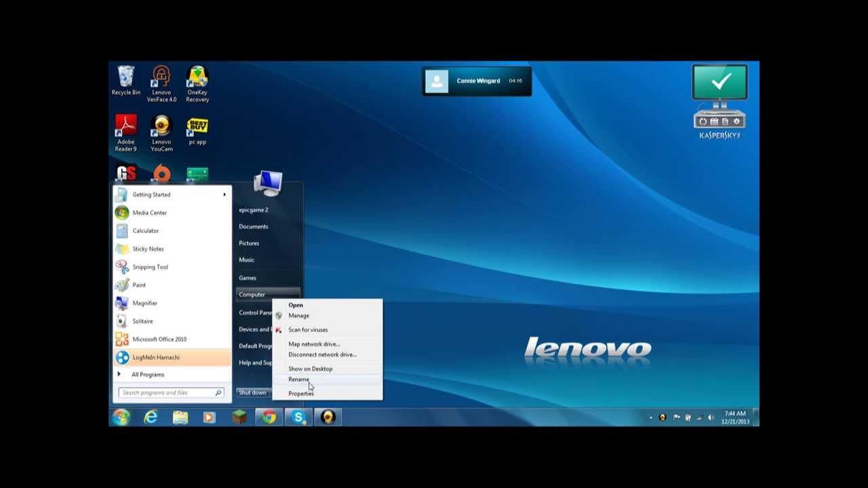868x488 pixels.
Task: Click Computer in Start menu right pane
Action: [x=268, y=295]
